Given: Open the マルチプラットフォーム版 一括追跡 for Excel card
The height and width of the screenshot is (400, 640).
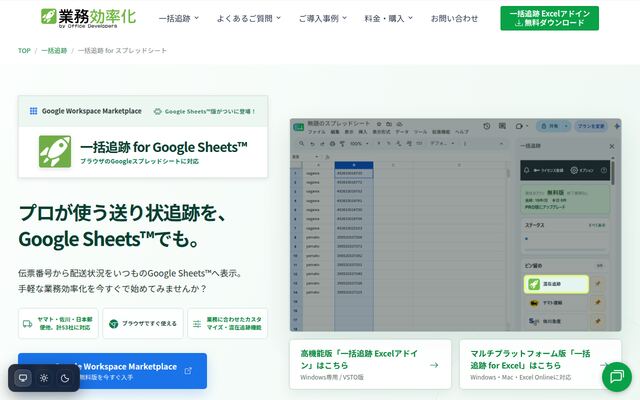Looking at the screenshot, I should pyautogui.click(x=540, y=364).
